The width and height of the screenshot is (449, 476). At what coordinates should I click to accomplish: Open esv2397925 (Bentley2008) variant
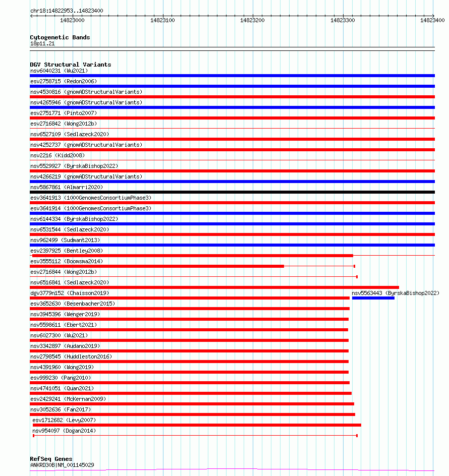tap(67, 251)
